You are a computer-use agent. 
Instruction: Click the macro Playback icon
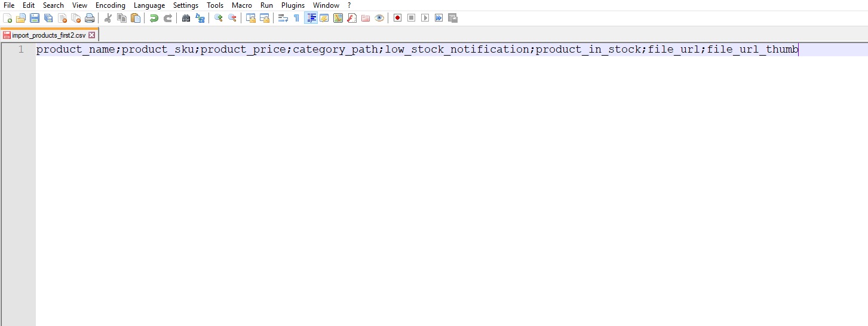pos(425,18)
